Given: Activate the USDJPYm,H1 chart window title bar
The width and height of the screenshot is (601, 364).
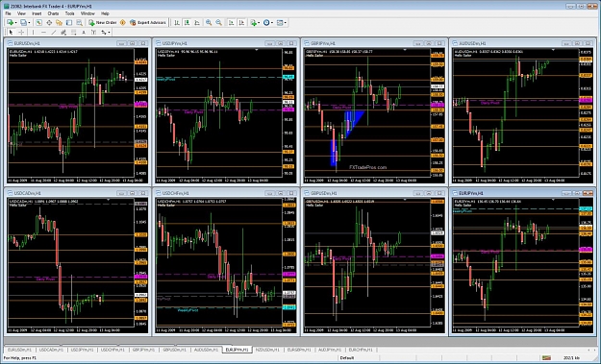Looking at the screenshot, I should click(x=226, y=43).
